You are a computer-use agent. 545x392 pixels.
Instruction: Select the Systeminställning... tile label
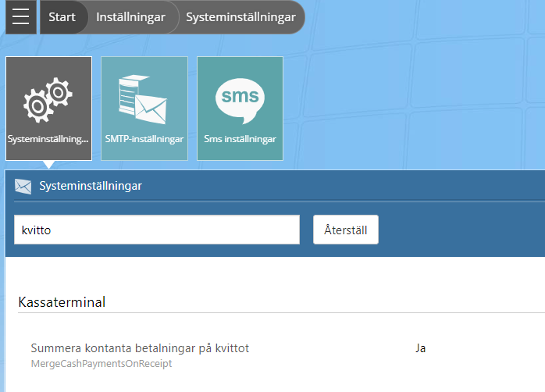[48, 139]
